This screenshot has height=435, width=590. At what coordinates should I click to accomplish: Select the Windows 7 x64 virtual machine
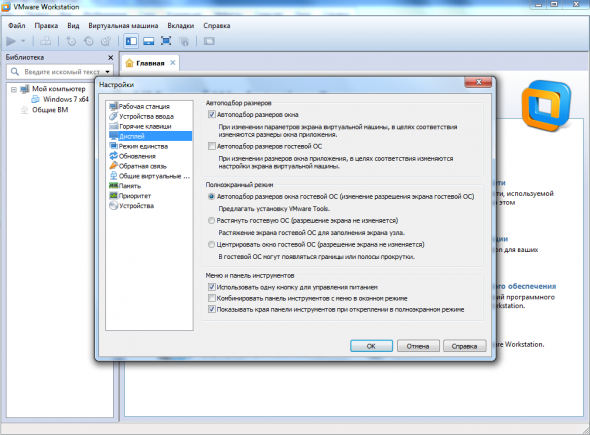pos(66,99)
